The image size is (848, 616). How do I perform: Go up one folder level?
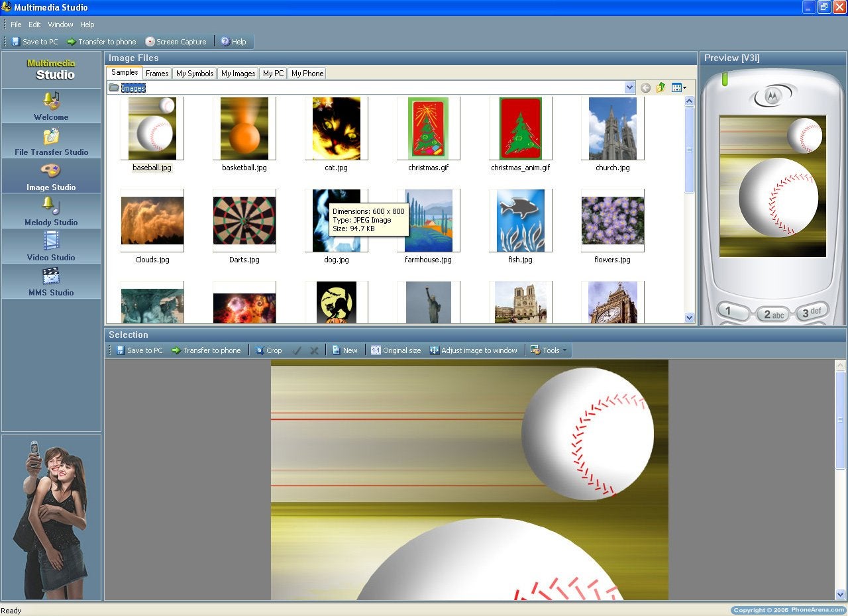pos(661,87)
